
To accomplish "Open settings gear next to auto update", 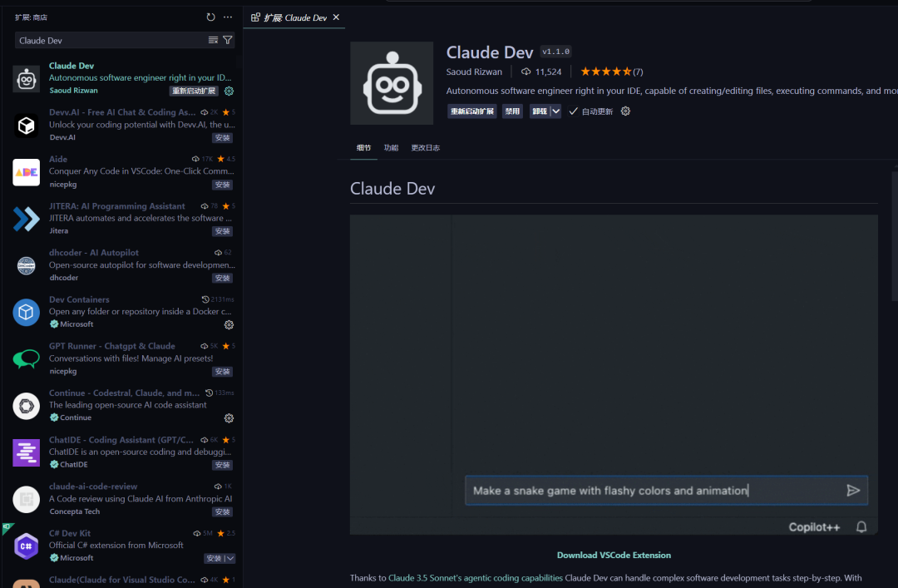I will (x=625, y=111).
